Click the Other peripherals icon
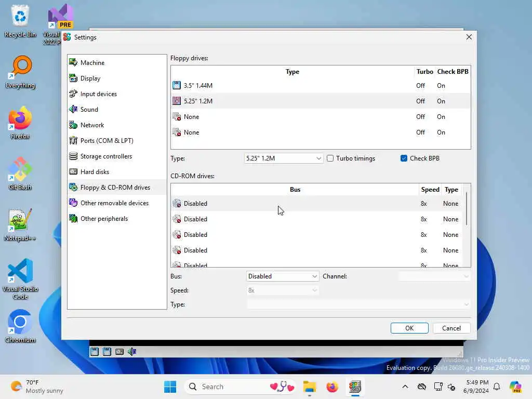This screenshot has height=399, width=532. pyautogui.click(x=73, y=219)
